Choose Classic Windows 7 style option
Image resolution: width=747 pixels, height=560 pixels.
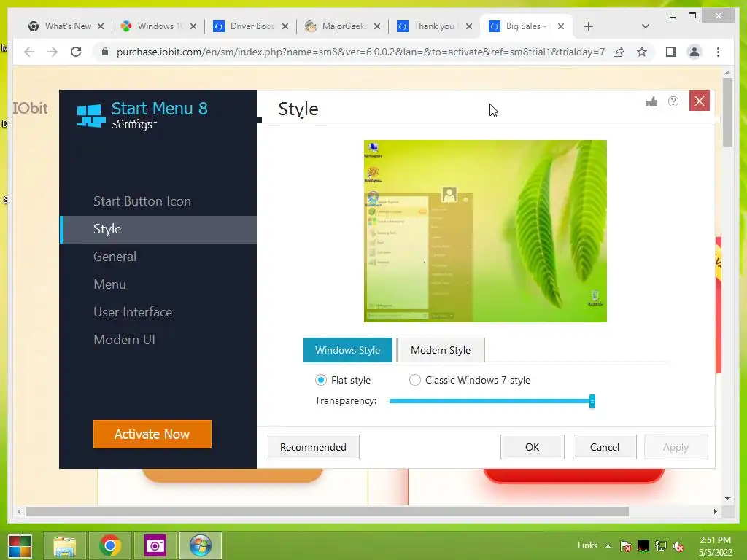click(415, 380)
